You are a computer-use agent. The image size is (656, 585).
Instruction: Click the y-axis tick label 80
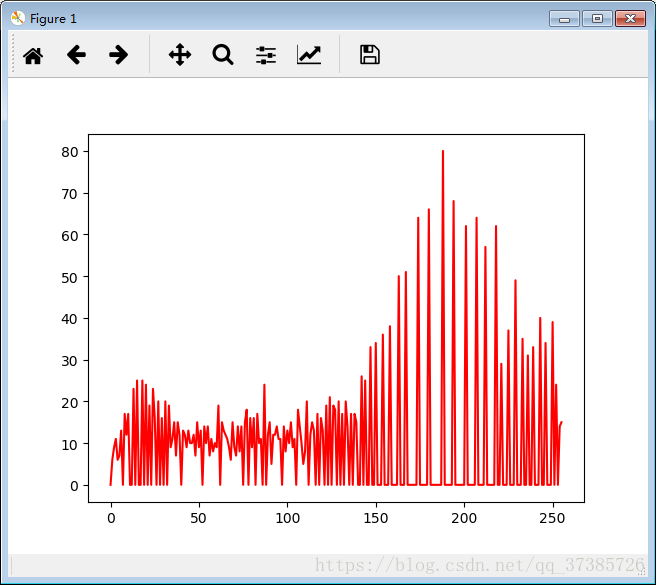click(x=69, y=152)
